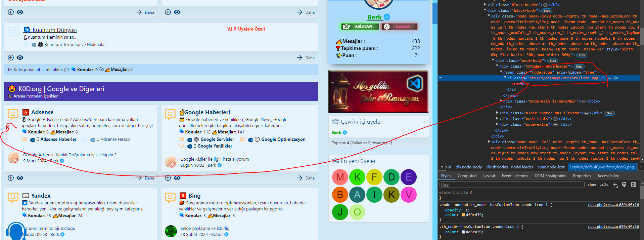
Task: Expand the div block-footer has-flexbox element
Action: click(497, 113)
